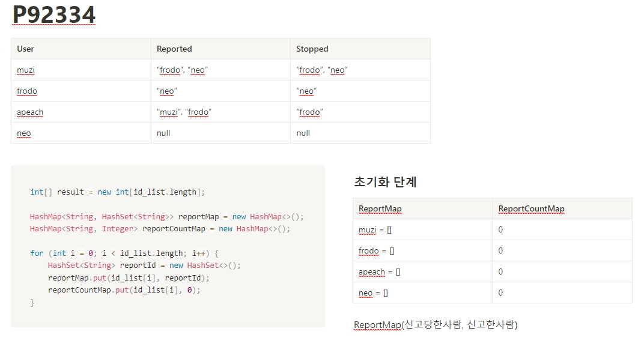The height and width of the screenshot is (346, 644).
Task: Click the P92334 page title
Action: [54, 16]
